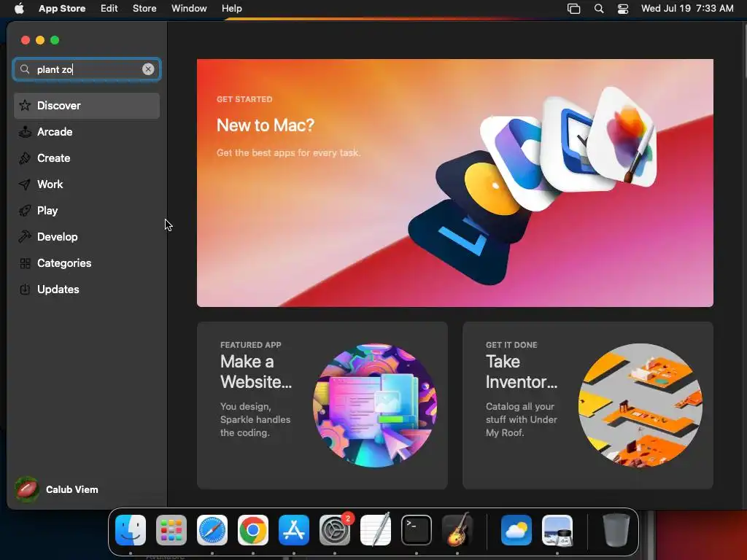Open the 'New to Mac?' featured banner

click(455, 183)
